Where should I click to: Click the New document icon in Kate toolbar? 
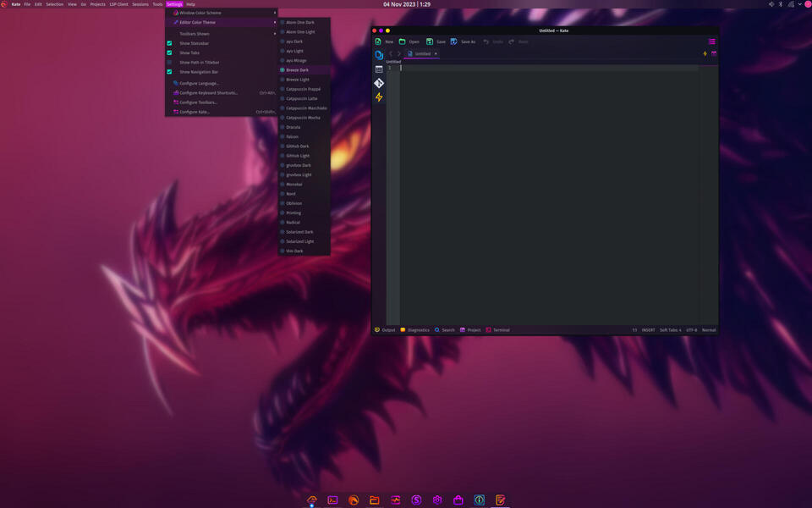pos(378,41)
